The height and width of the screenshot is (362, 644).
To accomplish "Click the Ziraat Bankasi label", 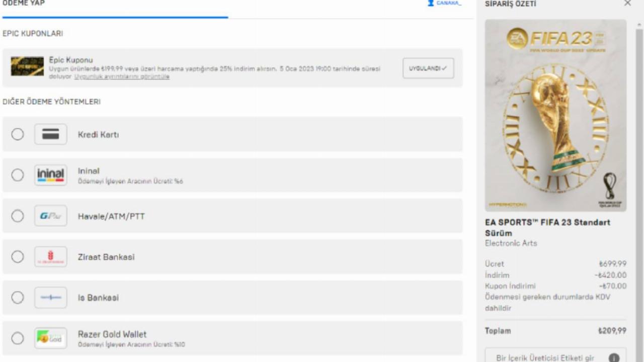I will [x=106, y=257].
